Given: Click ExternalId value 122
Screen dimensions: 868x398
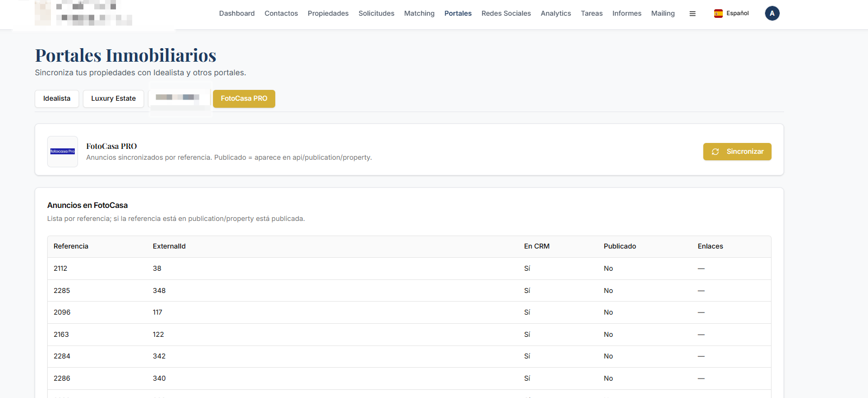Looking at the screenshot, I should (x=158, y=335).
